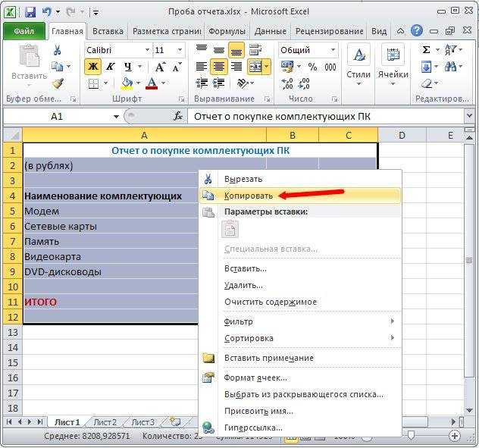This screenshot has height=448, width=479.
Task: Click the text Orientation icon
Action: (x=243, y=83)
